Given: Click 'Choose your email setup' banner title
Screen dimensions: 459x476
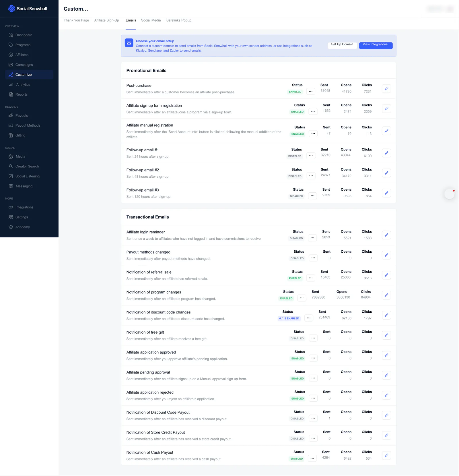Looking at the screenshot, I should (155, 41).
